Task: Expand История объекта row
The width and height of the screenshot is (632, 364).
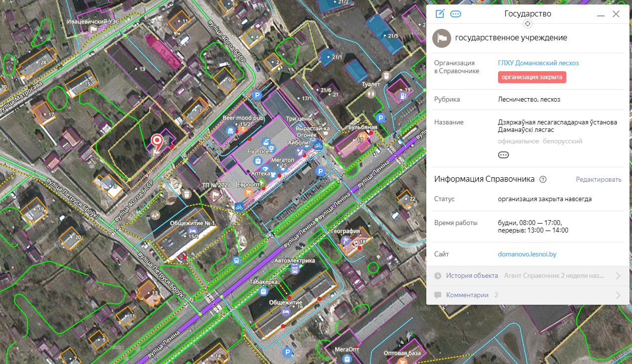Action: (529, 275)
